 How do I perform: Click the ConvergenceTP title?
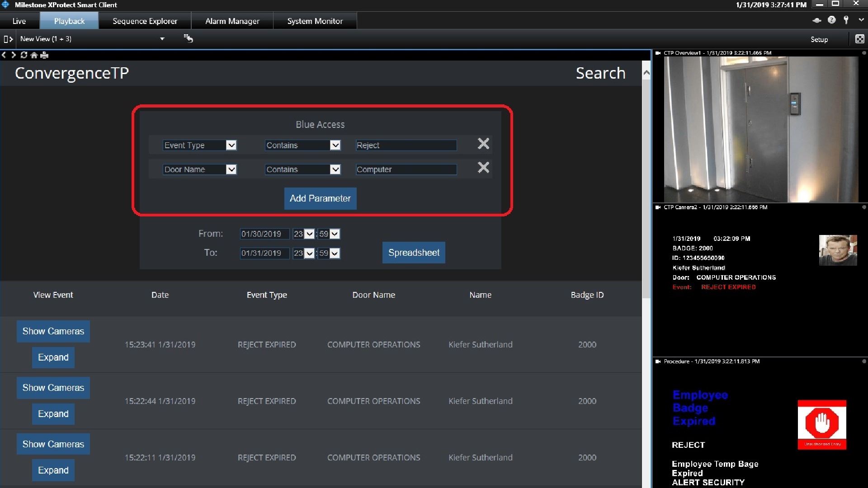(x=72, y=73)
